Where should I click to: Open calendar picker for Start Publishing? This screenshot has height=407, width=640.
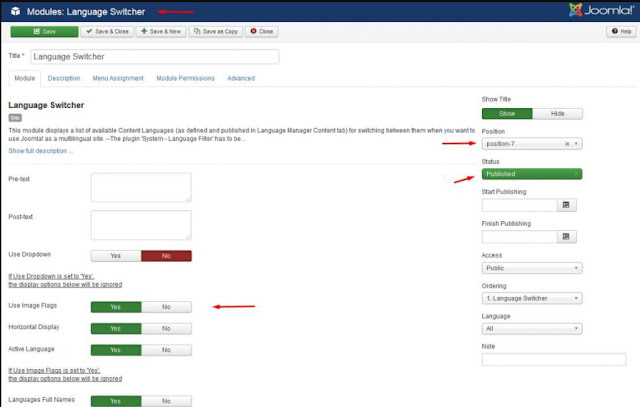566,205
